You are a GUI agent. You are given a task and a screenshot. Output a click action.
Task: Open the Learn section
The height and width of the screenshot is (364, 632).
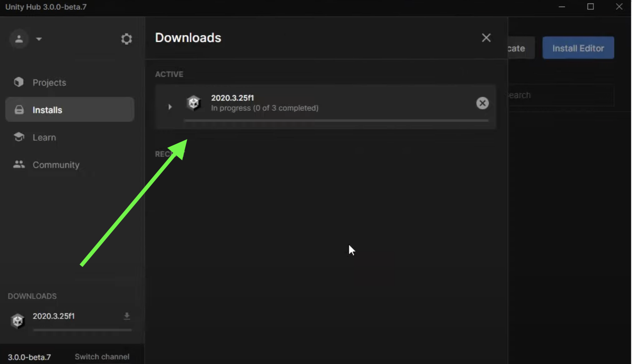point(70,137)
